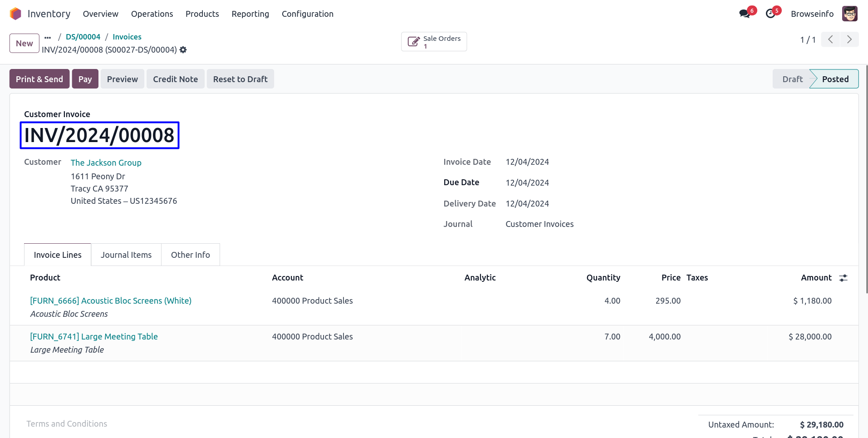868x438 pixels.
Task: Open the activities clock icon
Action: (770, 14)
